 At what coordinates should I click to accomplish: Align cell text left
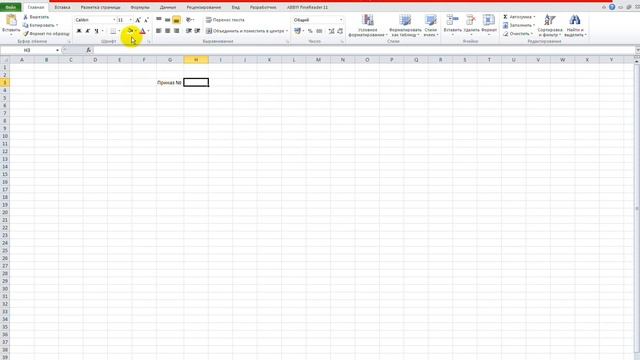[159, 31]
